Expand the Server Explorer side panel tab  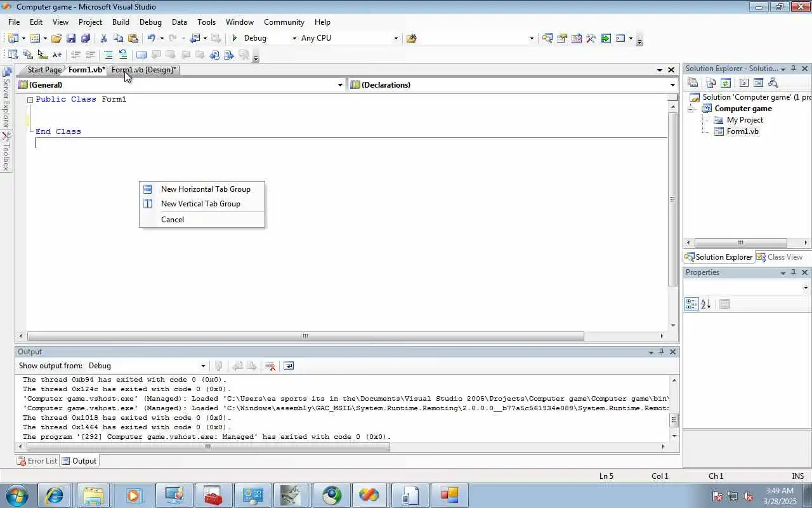coord(6,97)
